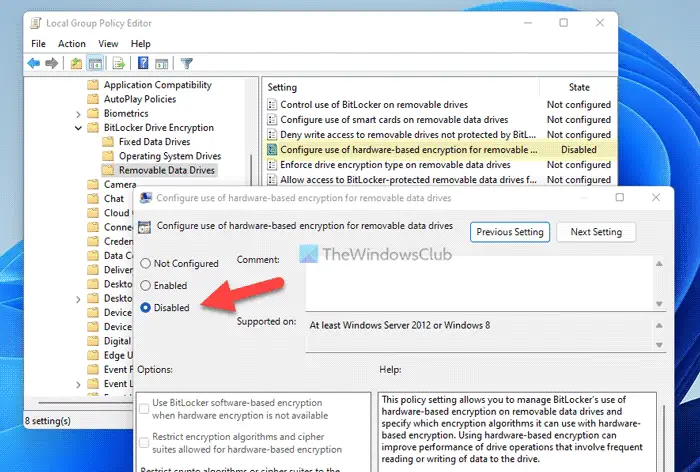Expand the Biometrics tree node
700x472 pixels.
click(78, 114)
